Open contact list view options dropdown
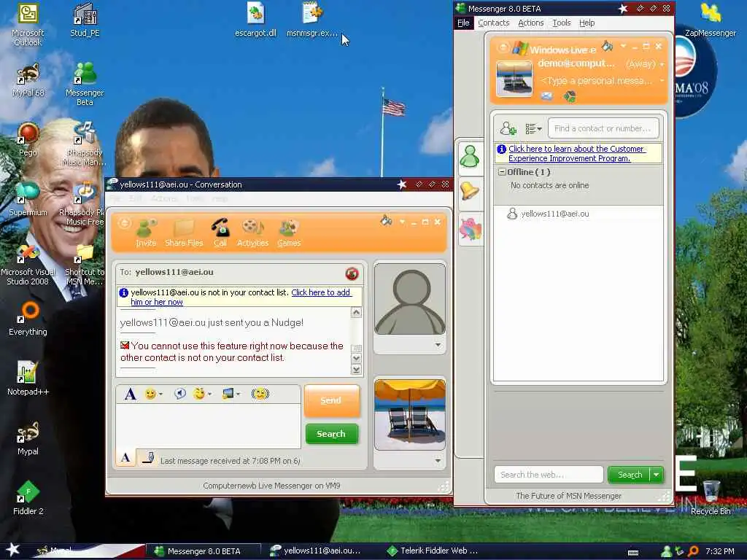747x560 pixels. (x=533, y=128)
